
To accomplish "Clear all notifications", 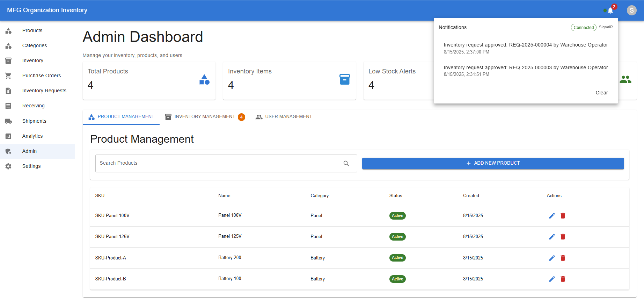I will 601,93.
